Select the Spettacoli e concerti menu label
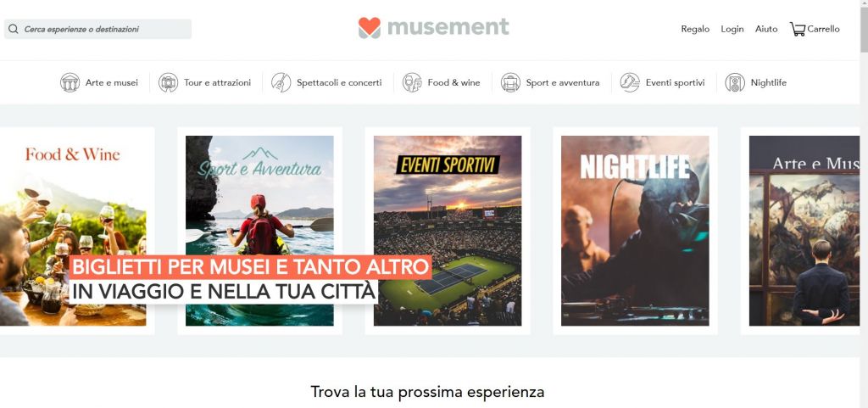Screen dimensions: 868x408 click(339, 82)
